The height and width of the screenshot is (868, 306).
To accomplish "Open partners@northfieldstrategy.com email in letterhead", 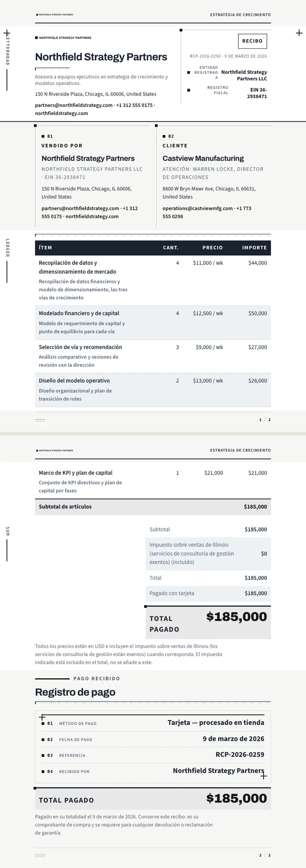I will (74, 105).
